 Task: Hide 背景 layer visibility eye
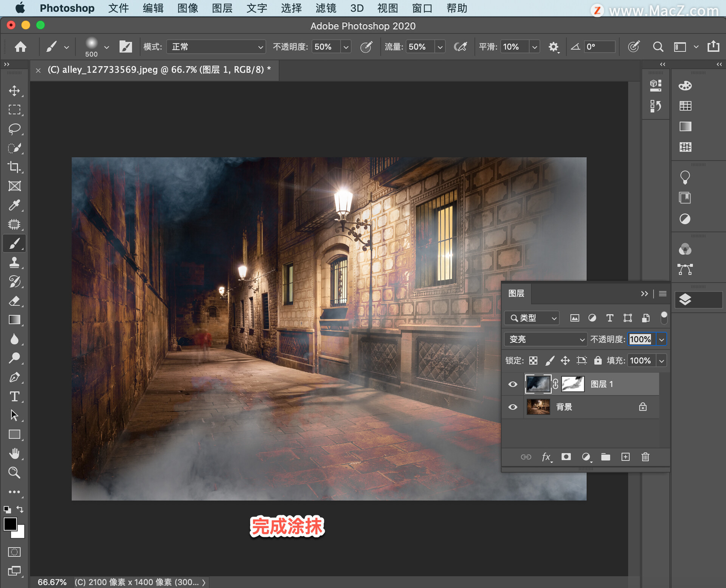(513, 407)
